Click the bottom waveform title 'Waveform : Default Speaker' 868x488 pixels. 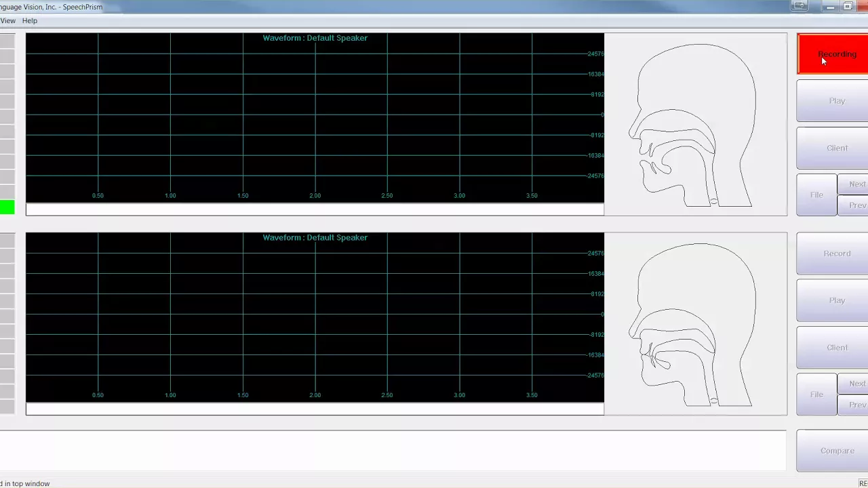point(315,238)
